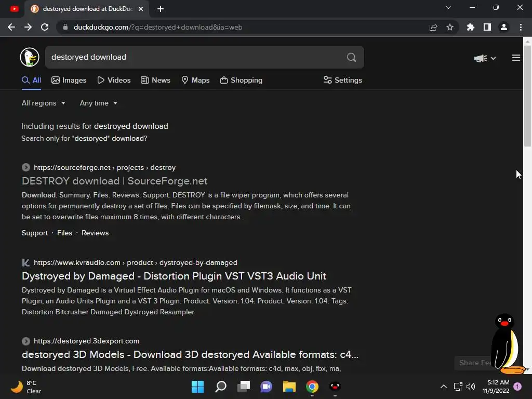The image size is (532, 399).
Task: Click the browser address bar URL
Action: 158,27
